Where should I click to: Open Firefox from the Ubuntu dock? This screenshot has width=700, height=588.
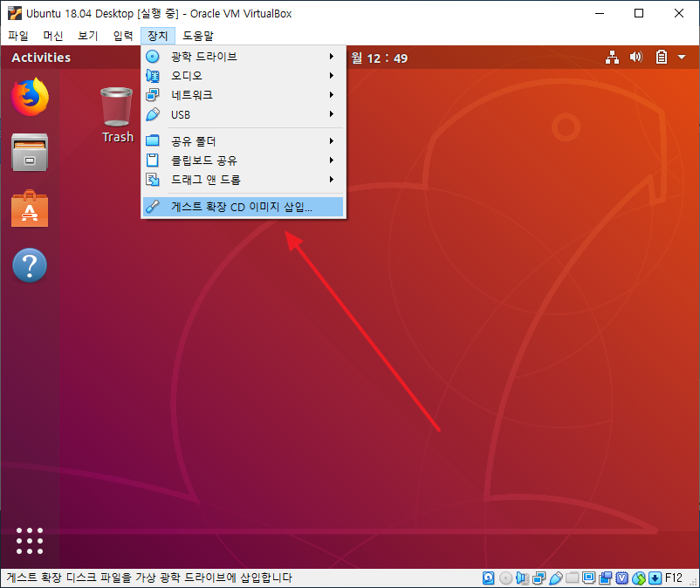pos(30,97)
